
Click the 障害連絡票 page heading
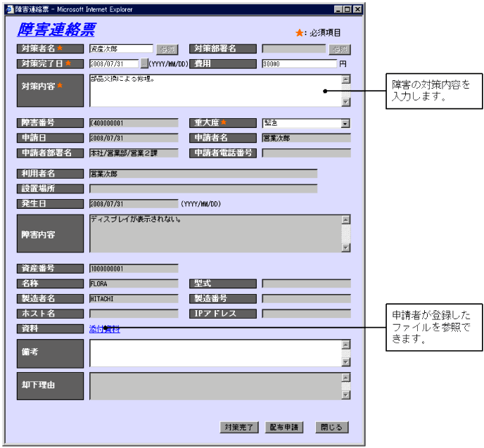coord(56,30)
